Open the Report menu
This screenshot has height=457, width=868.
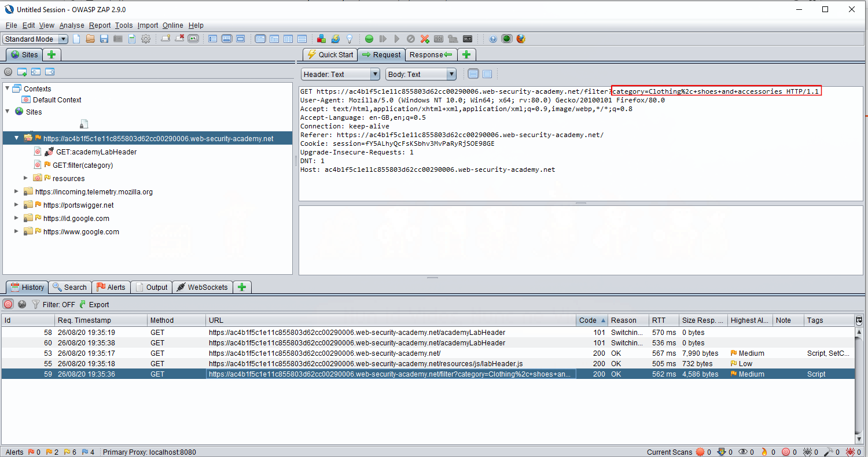(x=100, y=25)
